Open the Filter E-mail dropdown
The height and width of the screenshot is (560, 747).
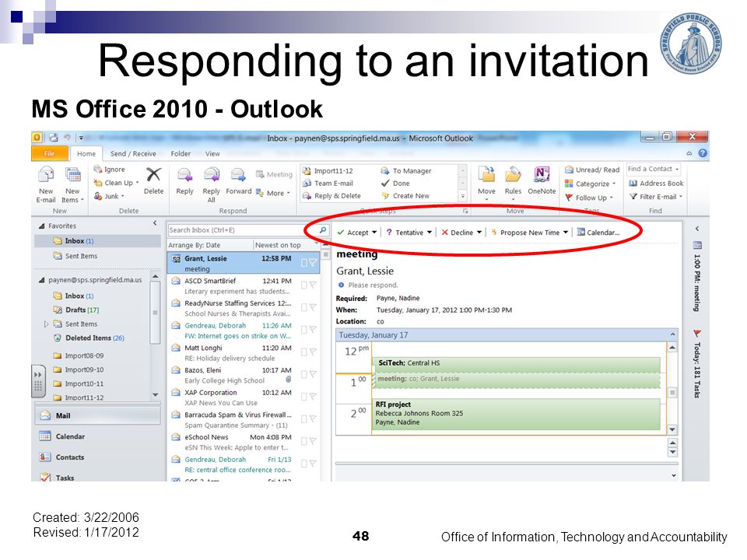(x=656, y=197)
